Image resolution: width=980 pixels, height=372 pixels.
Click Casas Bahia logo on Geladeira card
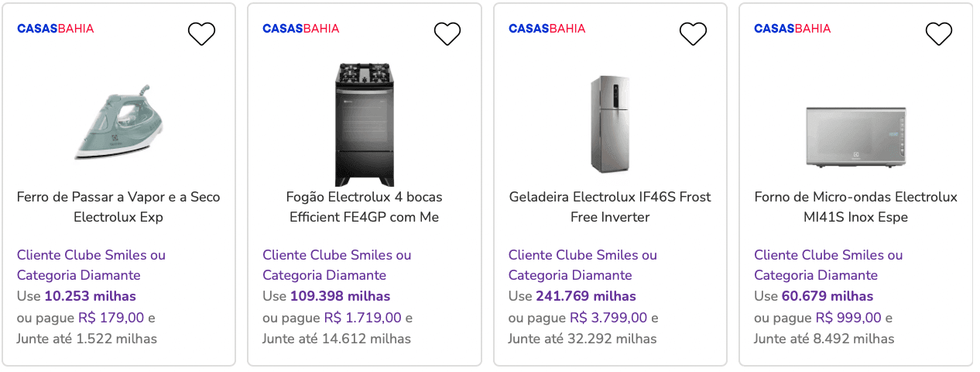[x=547, y=29]
